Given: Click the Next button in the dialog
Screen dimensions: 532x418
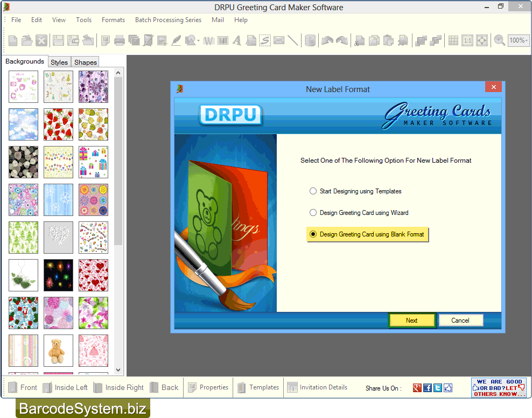Looking at the screenshot, I should (412, 321).
